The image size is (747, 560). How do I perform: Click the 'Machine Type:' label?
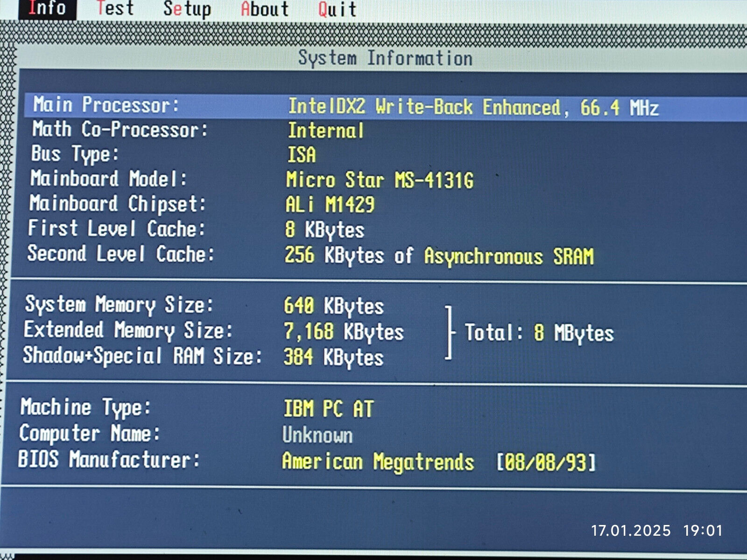click(86, 407)
